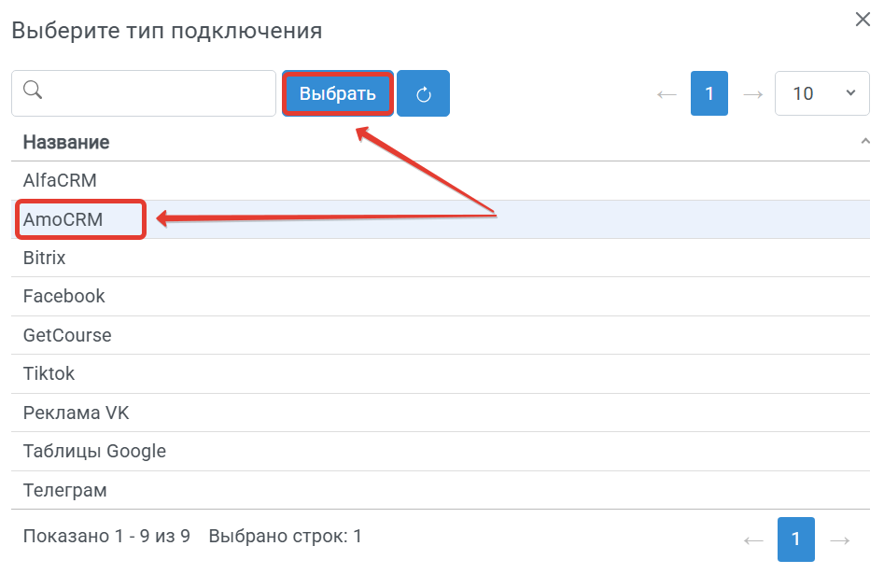The width and height of the screenshot is (884, 588).
Task: Choose the Телеграм row
Action: tap(441, 491)
